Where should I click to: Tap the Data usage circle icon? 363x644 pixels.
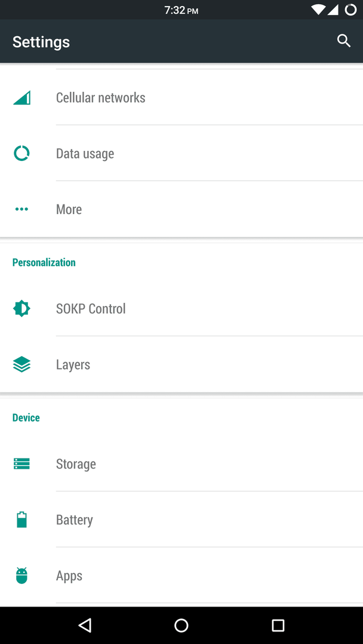(21, 153)
